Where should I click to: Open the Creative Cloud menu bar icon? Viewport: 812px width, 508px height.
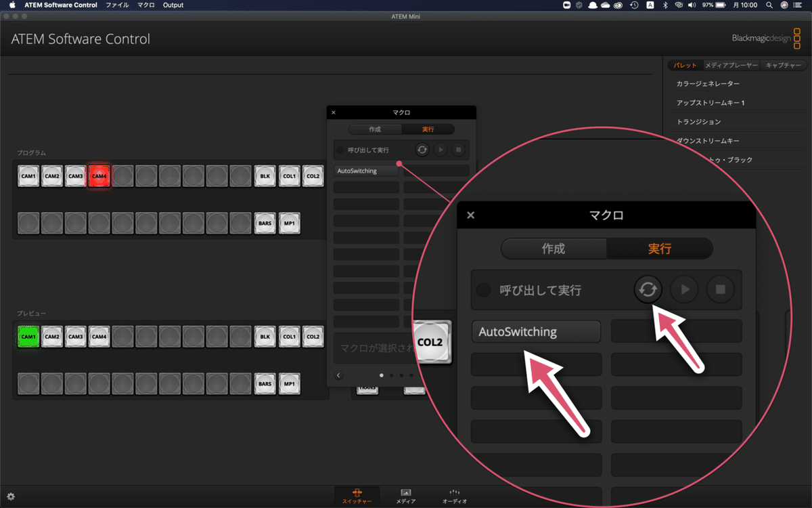[x=618, y=5]
